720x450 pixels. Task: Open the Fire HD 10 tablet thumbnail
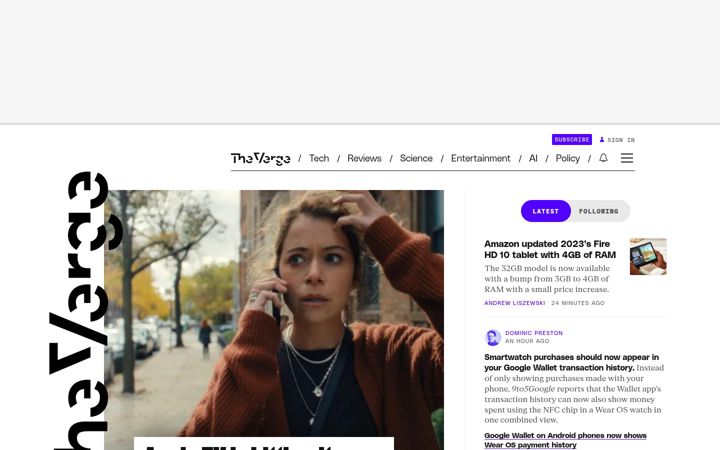click(648, 257)
